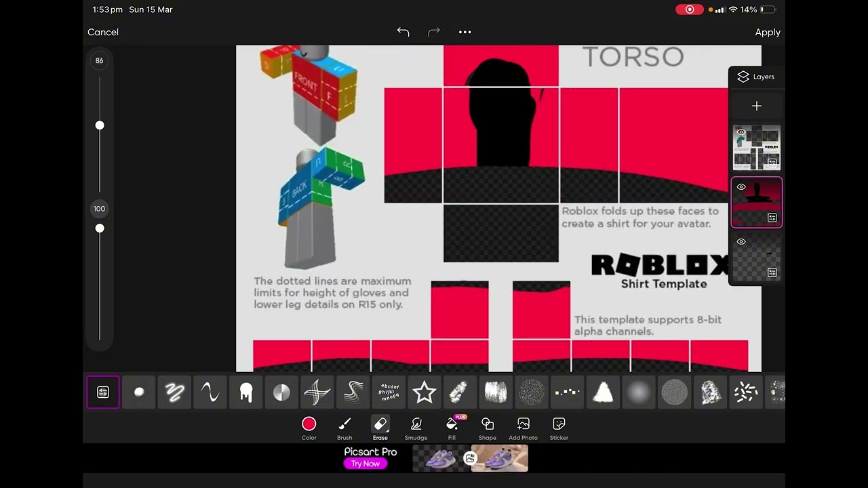The image size is (868, 488).
Task: Select the white triangle brush
Action: (603, 392)
